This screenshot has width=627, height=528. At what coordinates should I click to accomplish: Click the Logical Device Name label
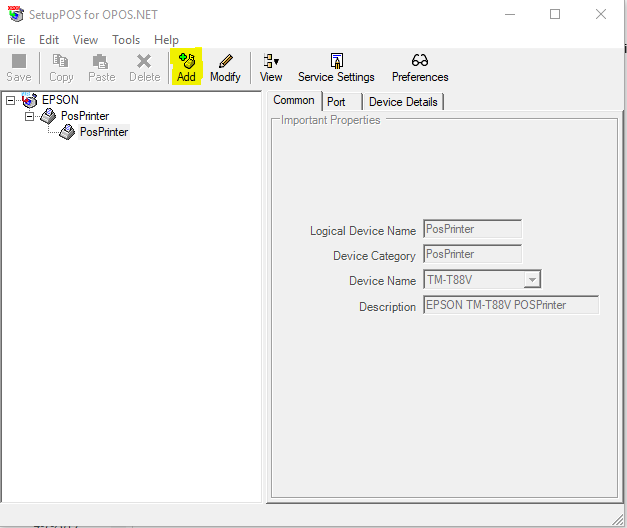click(x=363, y=231)
